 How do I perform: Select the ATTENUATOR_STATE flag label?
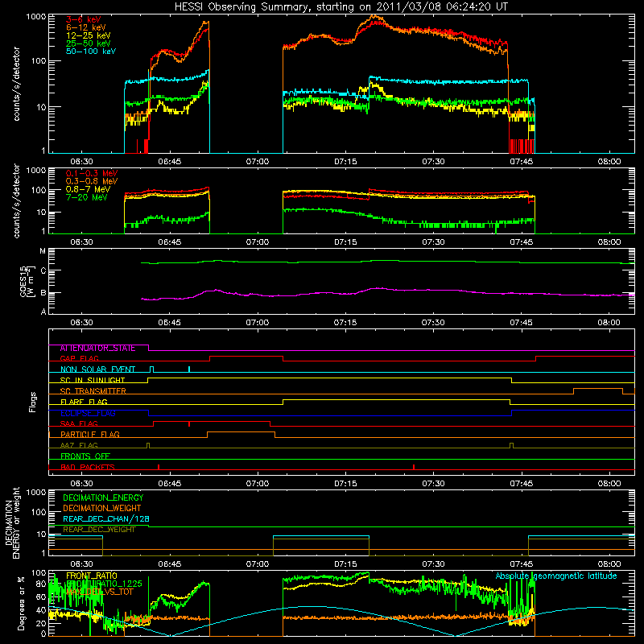(x=97, y=349)
